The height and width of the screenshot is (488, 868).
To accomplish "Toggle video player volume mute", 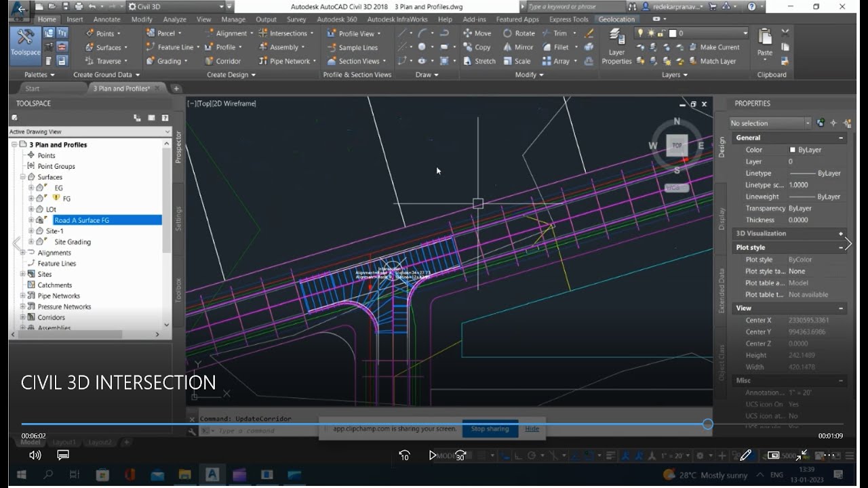I will coord(35,455).
